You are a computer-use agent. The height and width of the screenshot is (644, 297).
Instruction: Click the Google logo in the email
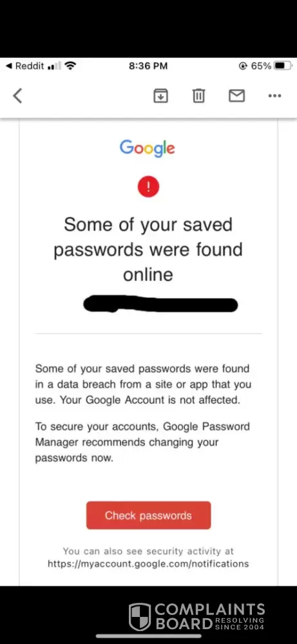(148, 148)
